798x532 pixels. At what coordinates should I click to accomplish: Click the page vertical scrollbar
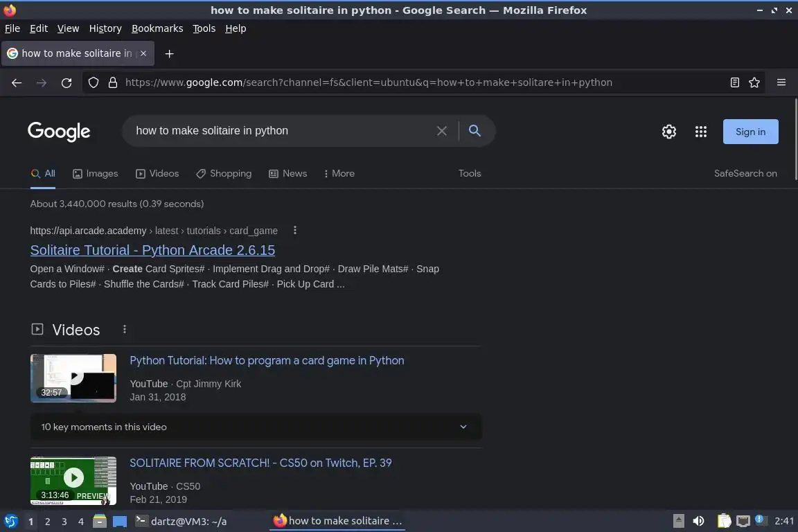pos(795,139)
